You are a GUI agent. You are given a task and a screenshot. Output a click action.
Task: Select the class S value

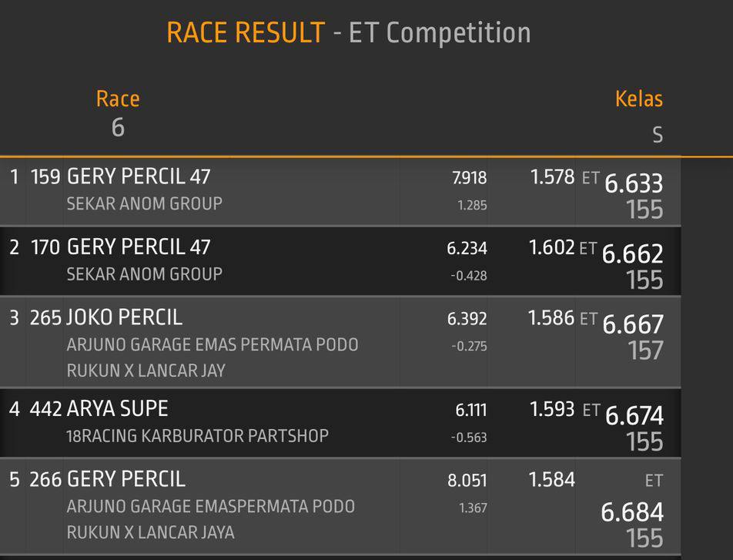pos(657,136)
